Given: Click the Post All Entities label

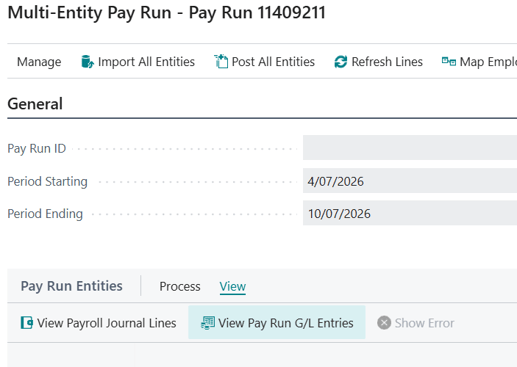Looking at the screenshot, I should point(273,62).
